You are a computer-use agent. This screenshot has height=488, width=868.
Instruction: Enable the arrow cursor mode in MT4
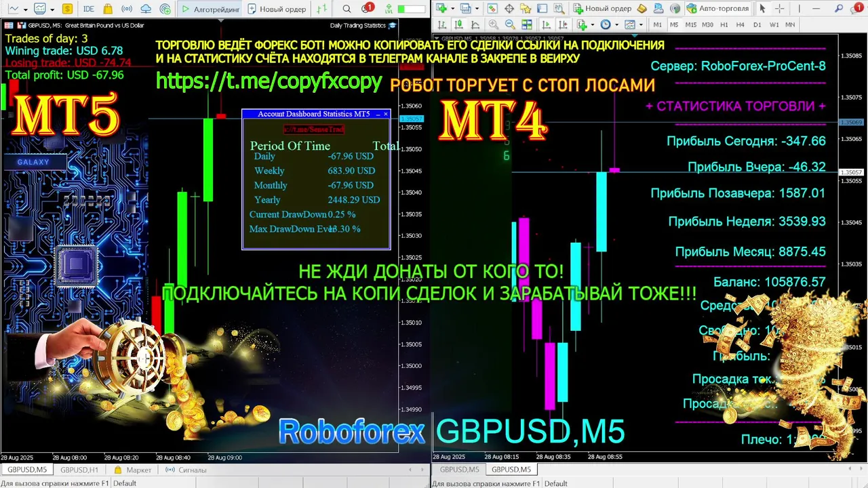tap(762, 8)
